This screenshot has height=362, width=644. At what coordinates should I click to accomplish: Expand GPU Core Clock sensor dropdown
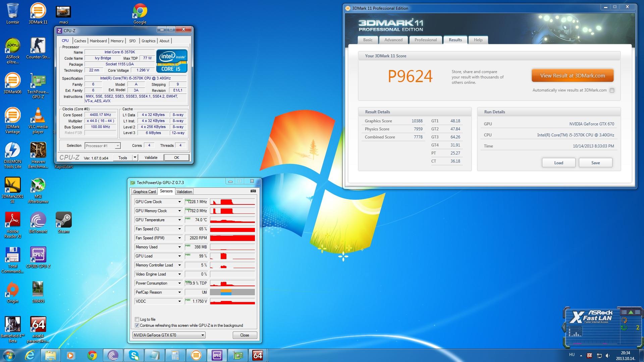[x=179, y=202]
